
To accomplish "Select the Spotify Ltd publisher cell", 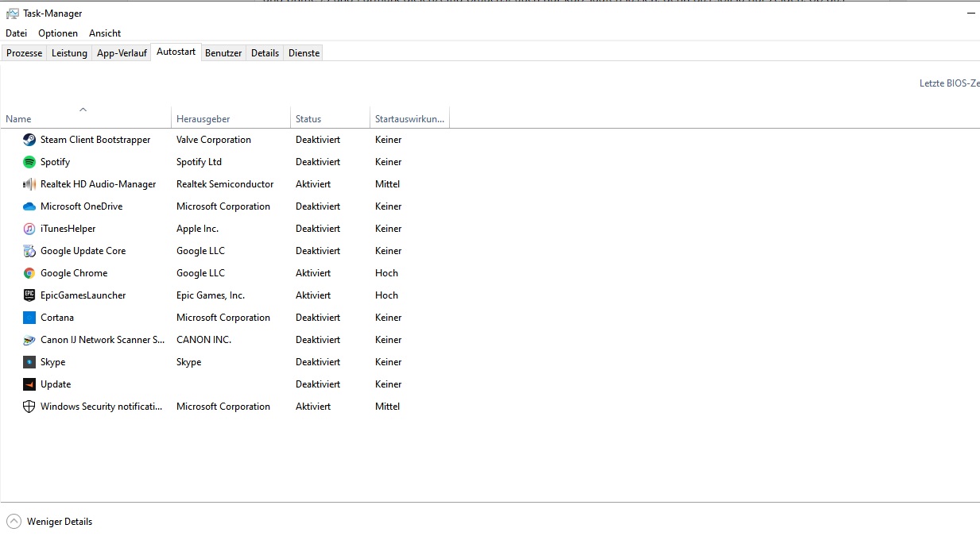I will pyautogui.click(x=199, y=162).
